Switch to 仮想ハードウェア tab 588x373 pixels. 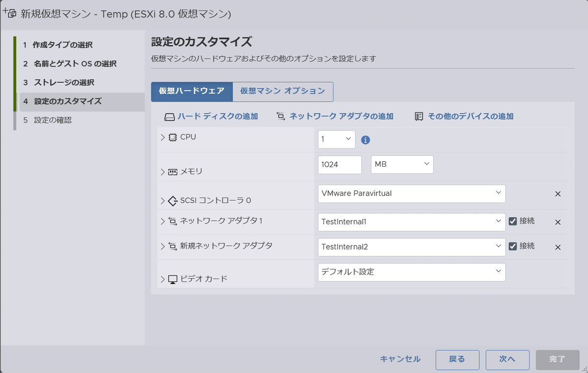click(192, 91)
